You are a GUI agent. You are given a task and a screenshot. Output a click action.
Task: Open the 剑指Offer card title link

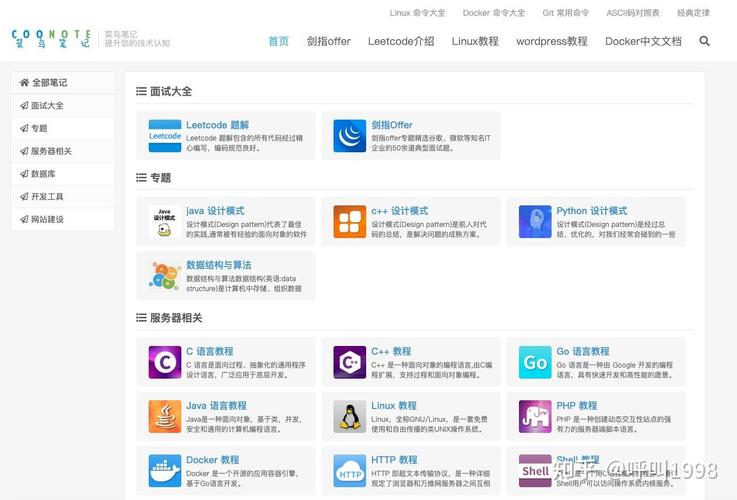click(x=392, y=125)
